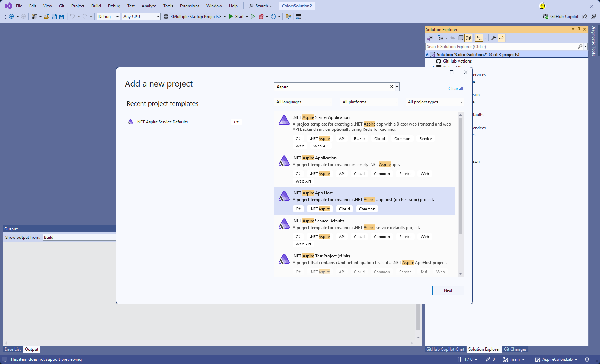Clear the Aspire search text with X

click(x=392, y=87)
